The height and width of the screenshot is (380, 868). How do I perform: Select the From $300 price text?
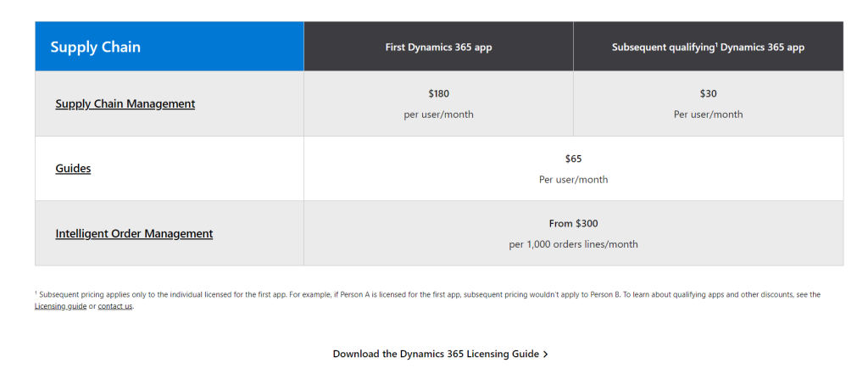(x=574, y=224)
